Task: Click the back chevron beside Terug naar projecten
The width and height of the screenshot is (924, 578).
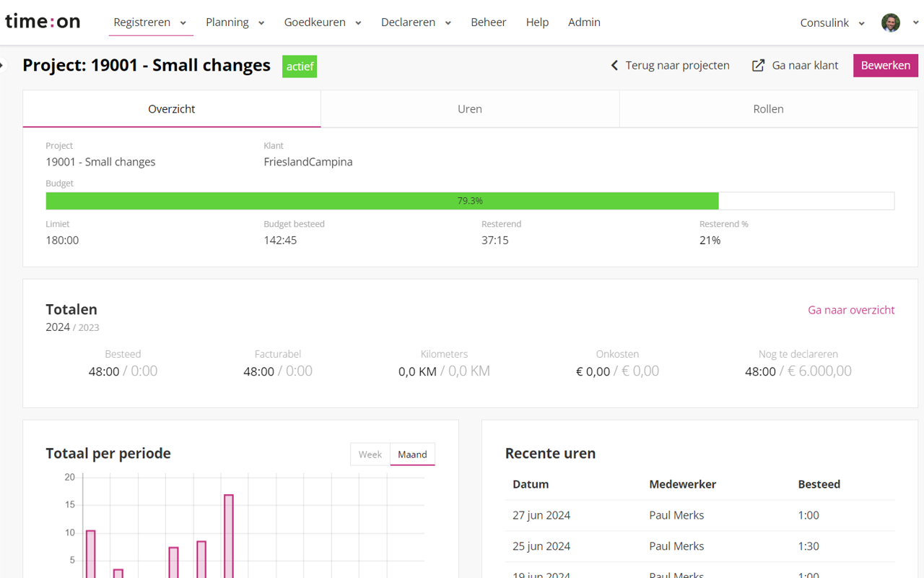Action: coord(614,65)
